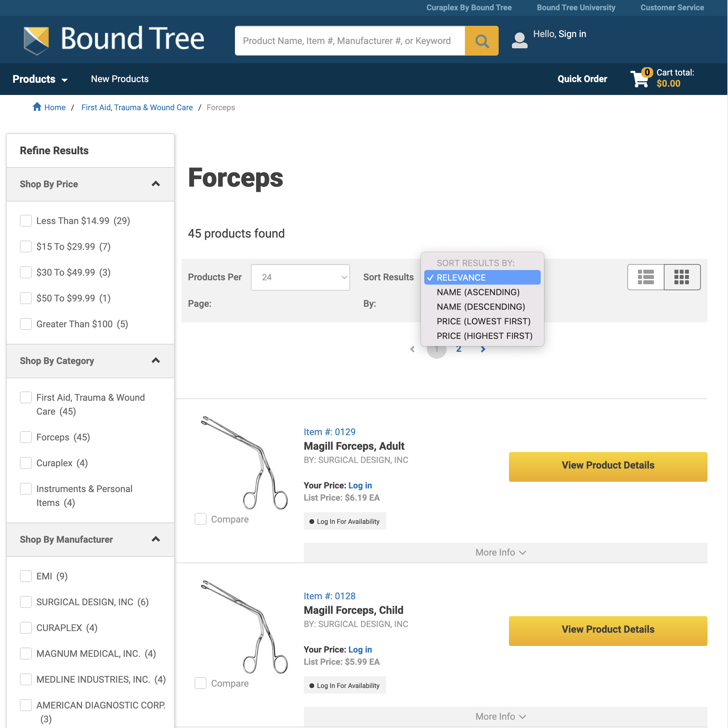Select PRICE (LOWEST FIRST) sort option
The width and height of the screenshot is (728, 728).
pos(484,321)
